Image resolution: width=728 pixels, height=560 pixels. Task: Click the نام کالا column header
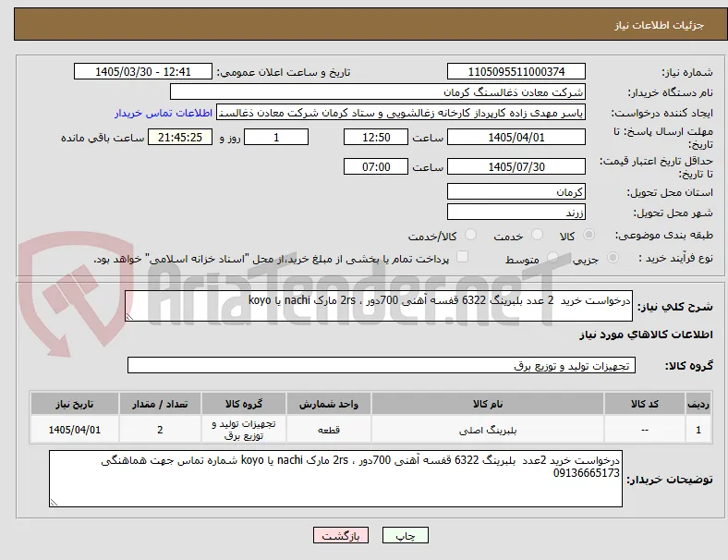pos(488,404)
